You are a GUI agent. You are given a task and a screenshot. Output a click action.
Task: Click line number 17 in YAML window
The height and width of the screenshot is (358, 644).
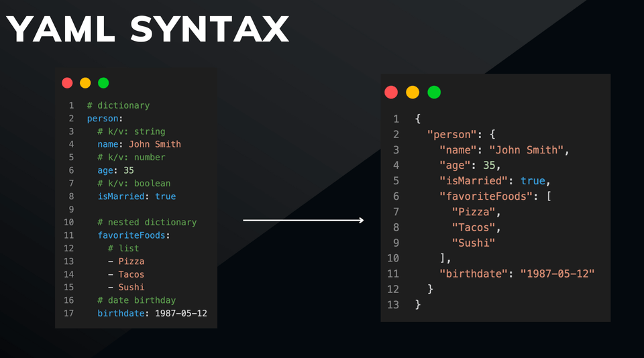pyautogui.click(x=68, y=313)
